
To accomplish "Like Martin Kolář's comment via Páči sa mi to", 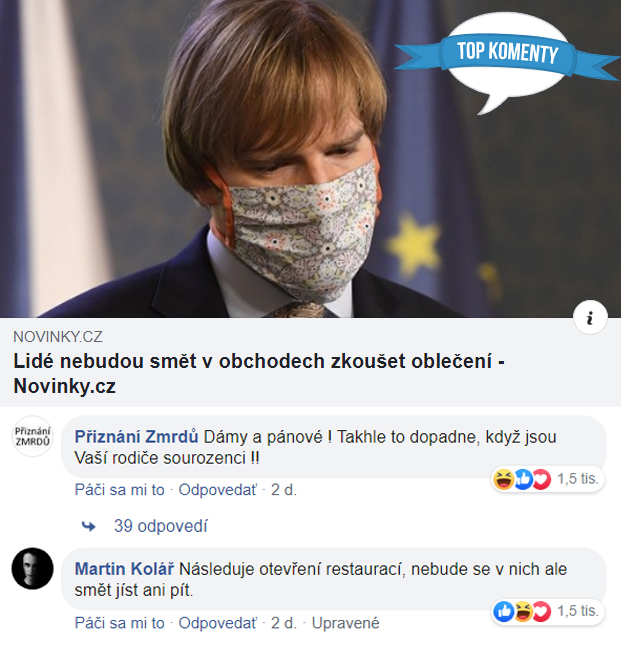I will (119, 623).
